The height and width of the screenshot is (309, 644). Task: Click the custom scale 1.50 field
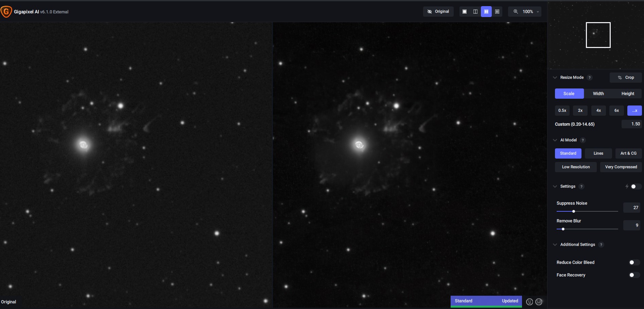tap(631, 124)
